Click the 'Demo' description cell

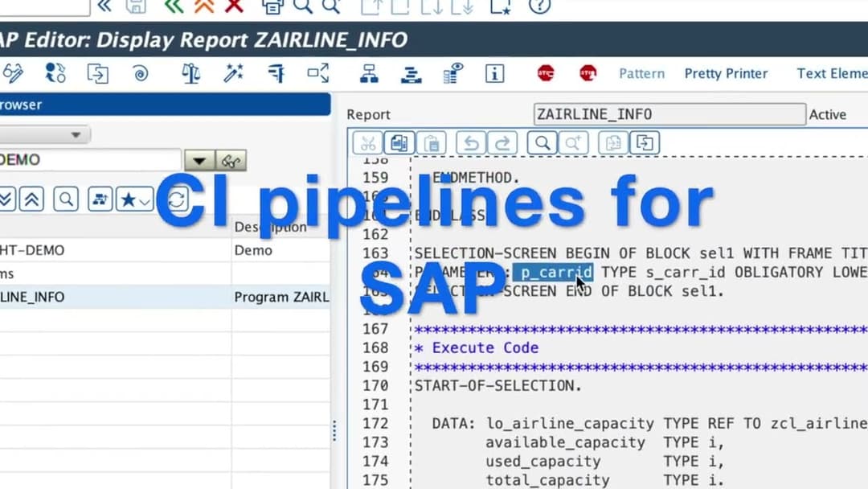point(253,250)
